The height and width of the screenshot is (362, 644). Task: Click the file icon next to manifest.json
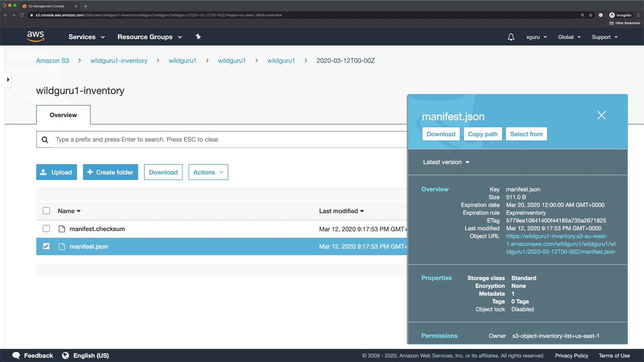pyautogui.click(x=62, y=246)
